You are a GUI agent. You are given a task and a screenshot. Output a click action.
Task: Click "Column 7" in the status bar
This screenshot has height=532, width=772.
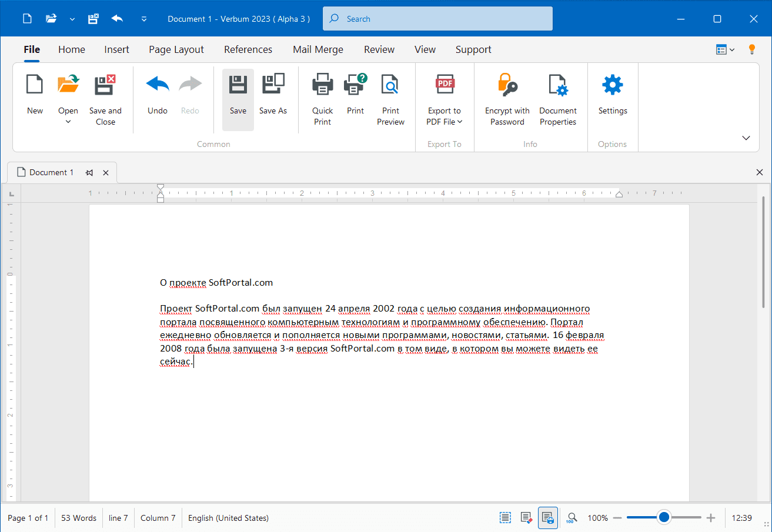click(x=158, y=518)
